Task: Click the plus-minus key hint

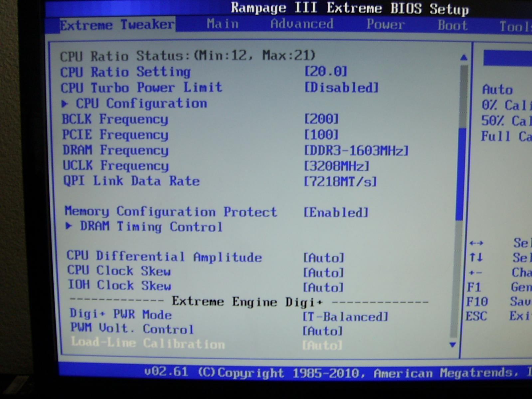Action: 475,273
